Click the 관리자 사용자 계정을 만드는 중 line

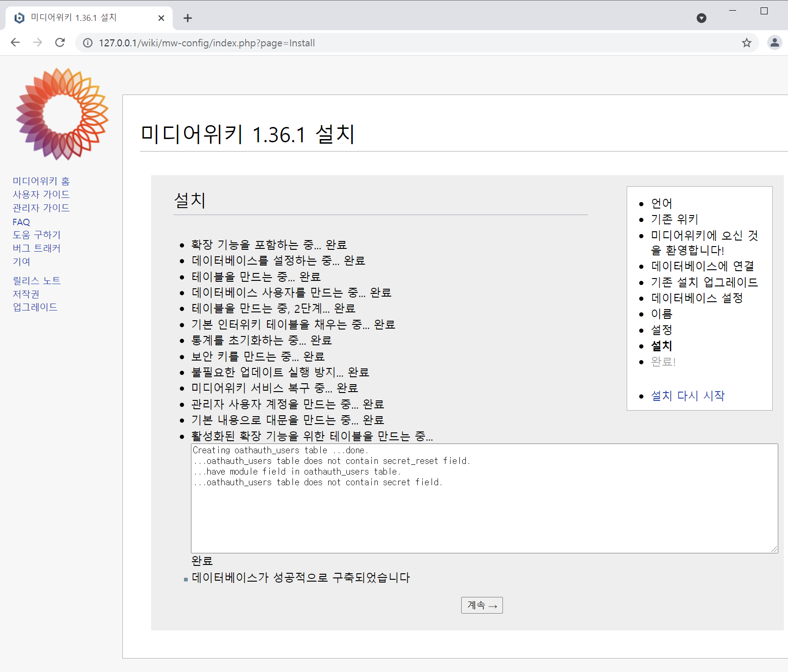[x=288, y=404]
